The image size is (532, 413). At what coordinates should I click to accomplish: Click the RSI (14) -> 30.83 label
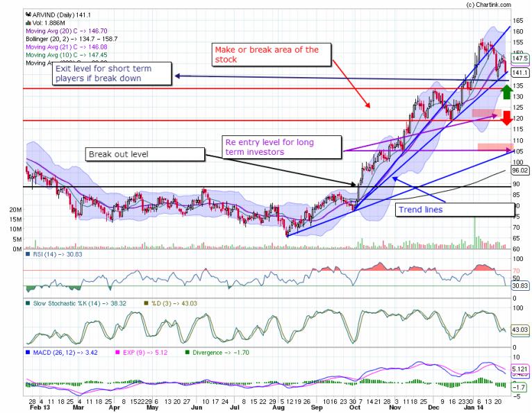58,254
